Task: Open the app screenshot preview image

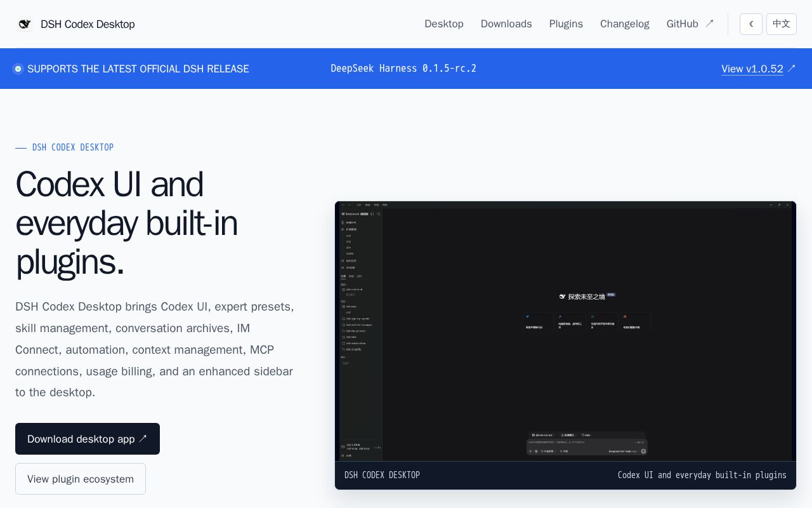Action: [565, 331]
